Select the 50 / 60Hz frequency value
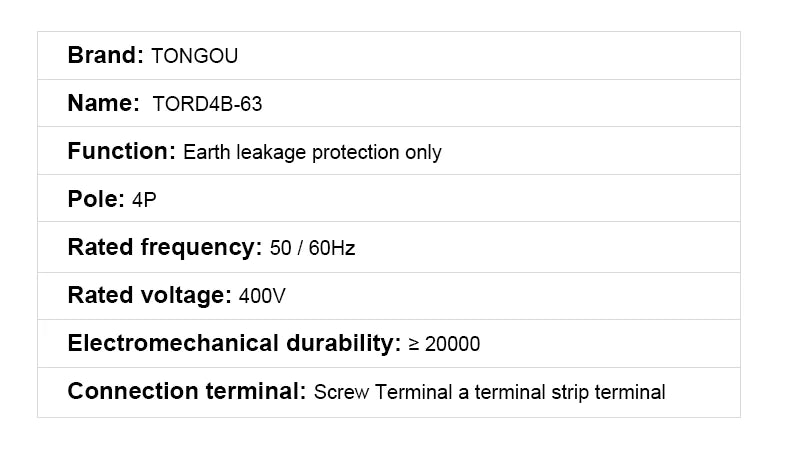 tap(312, 249)
